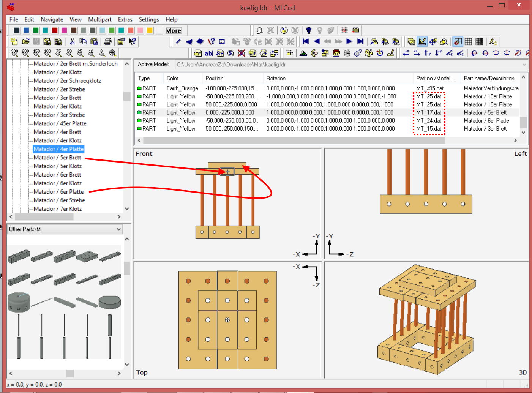The width and height of the screenshot is (532, 393).
Task: Cut the selection with the scissors icon
Action: click(72, 41)
